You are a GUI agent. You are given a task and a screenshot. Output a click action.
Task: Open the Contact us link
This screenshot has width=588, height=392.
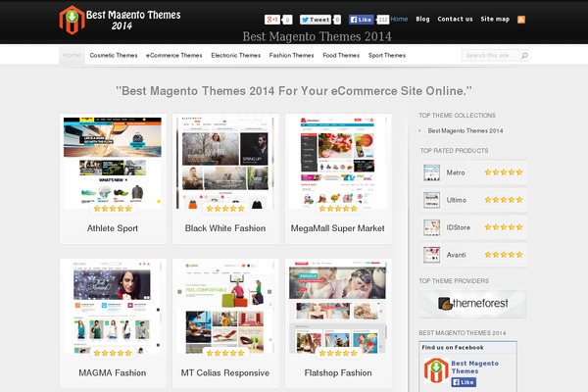pyautogui.click(x=455, y=19)
